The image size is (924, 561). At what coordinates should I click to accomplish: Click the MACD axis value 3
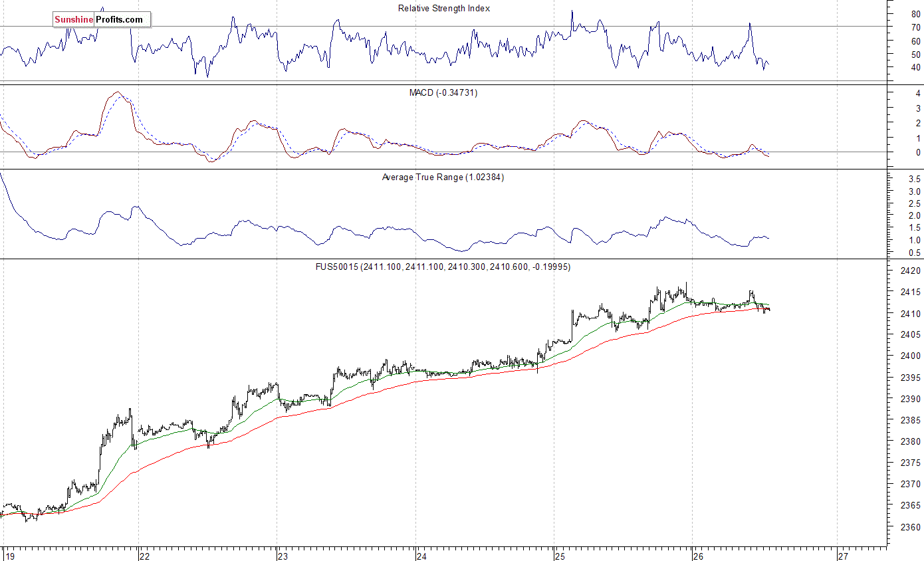point(918,108)
